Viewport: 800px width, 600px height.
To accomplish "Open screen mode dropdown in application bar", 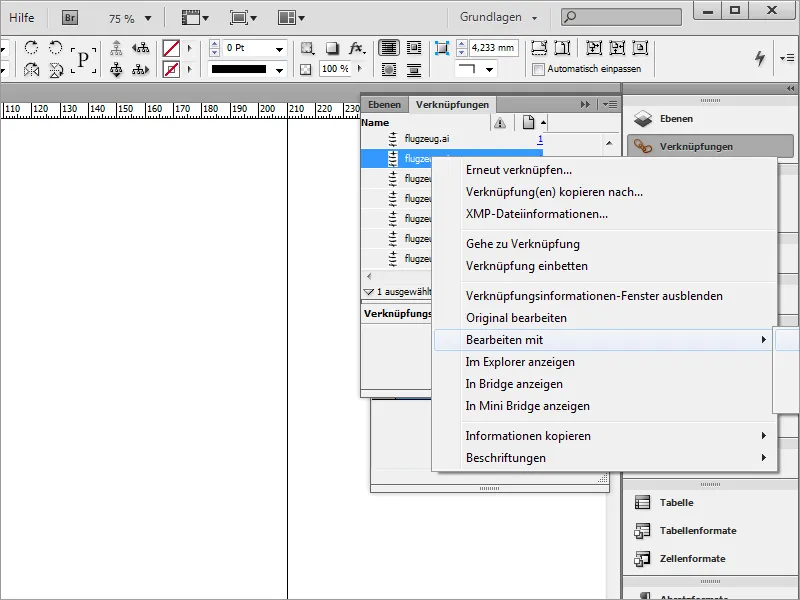I will 243,18.
